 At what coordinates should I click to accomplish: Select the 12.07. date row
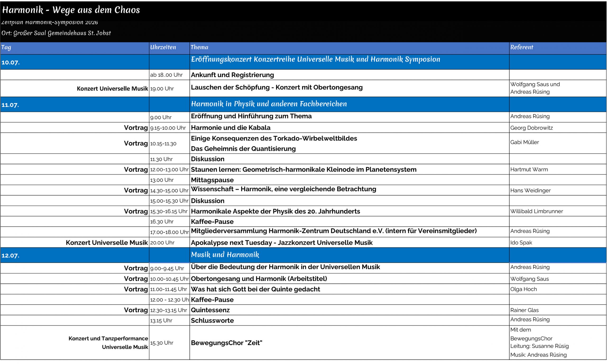[x=303, y=255]
